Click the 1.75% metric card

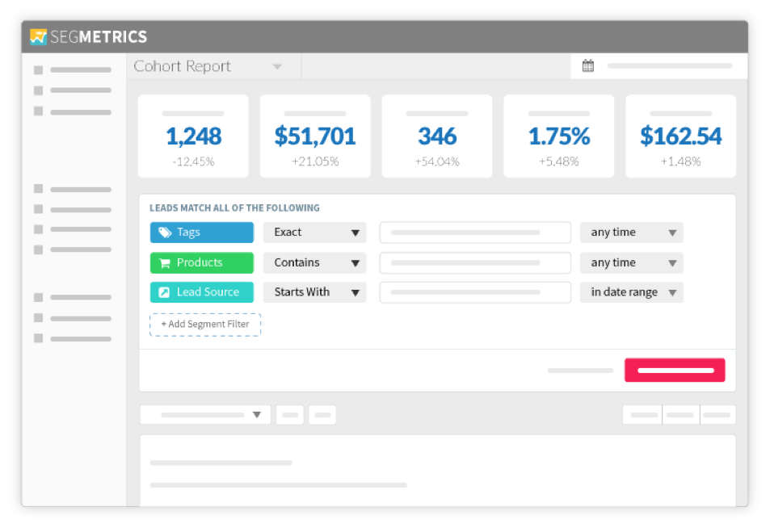pos(559,136)
